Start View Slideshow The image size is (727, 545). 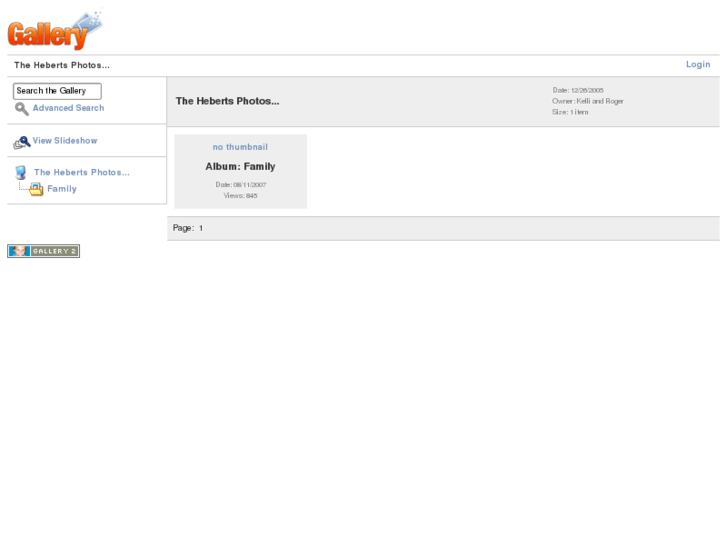click(65, 141)
